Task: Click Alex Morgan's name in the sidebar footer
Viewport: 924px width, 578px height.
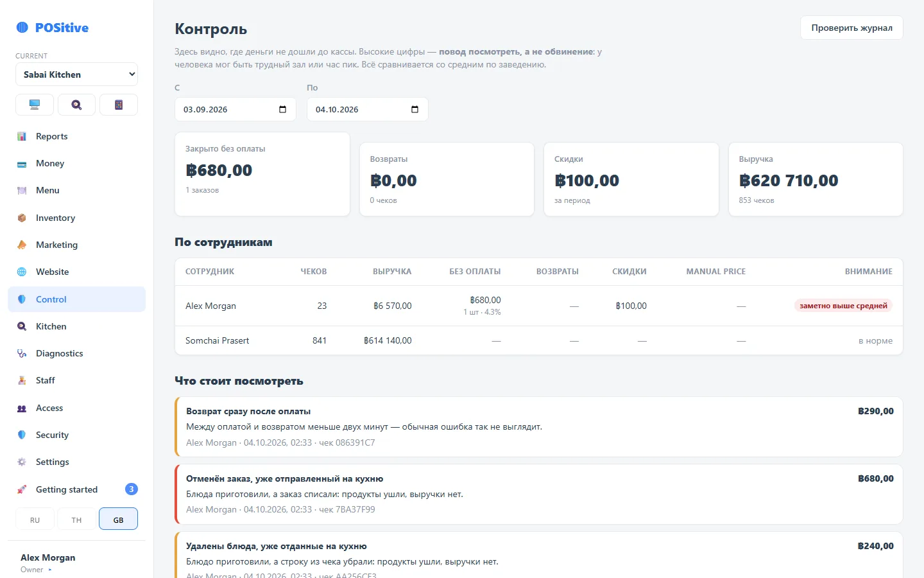Action: click(x=48, y=557)
